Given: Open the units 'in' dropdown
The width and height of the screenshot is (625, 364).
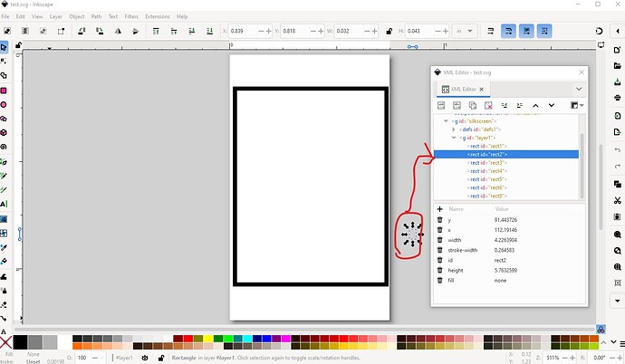Looking at the screenshot, I should [465, 31].
